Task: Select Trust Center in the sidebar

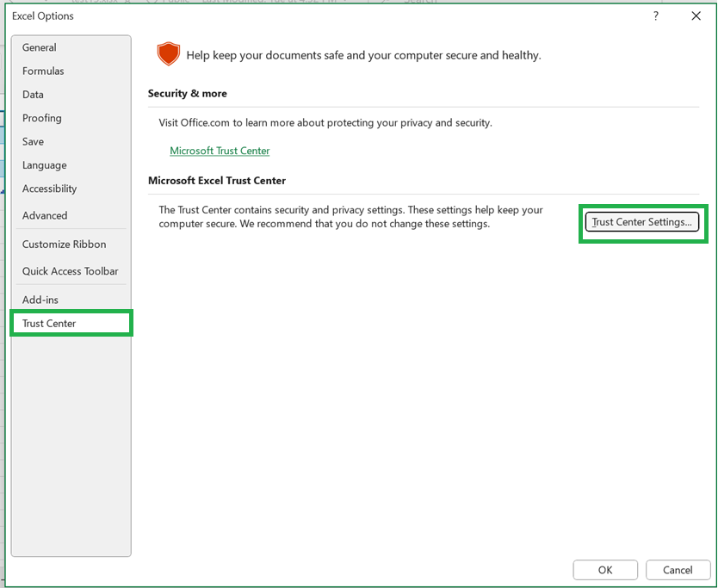Action: pyautogui.click(x=71, y=324)
